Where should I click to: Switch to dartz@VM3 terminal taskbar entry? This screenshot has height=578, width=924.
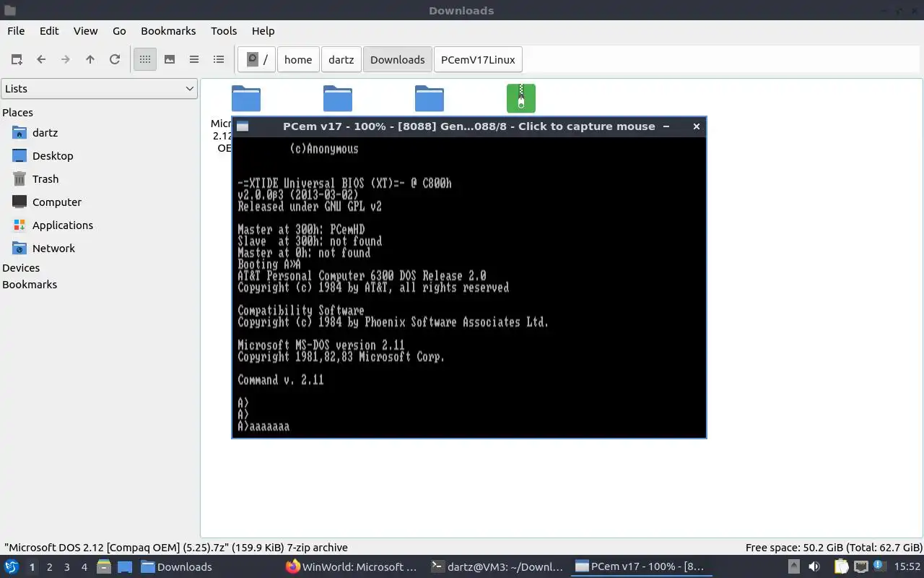tap(497, 567)
